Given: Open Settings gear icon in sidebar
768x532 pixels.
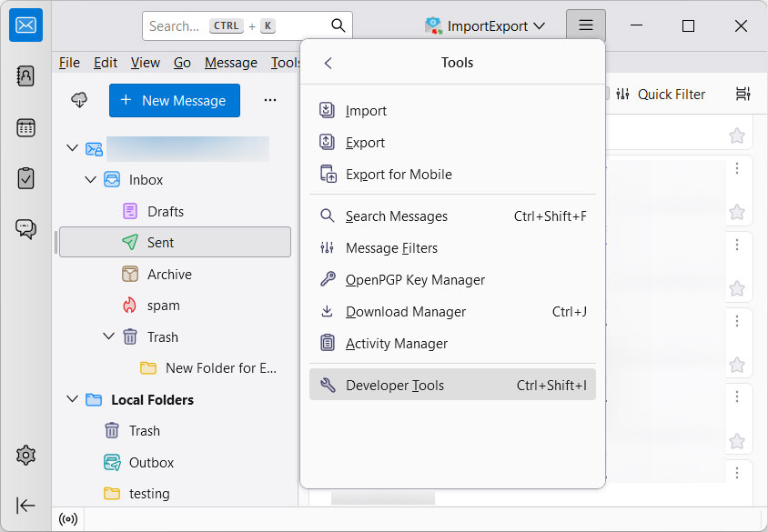Looking at the screenshot, I should [25, 456].
